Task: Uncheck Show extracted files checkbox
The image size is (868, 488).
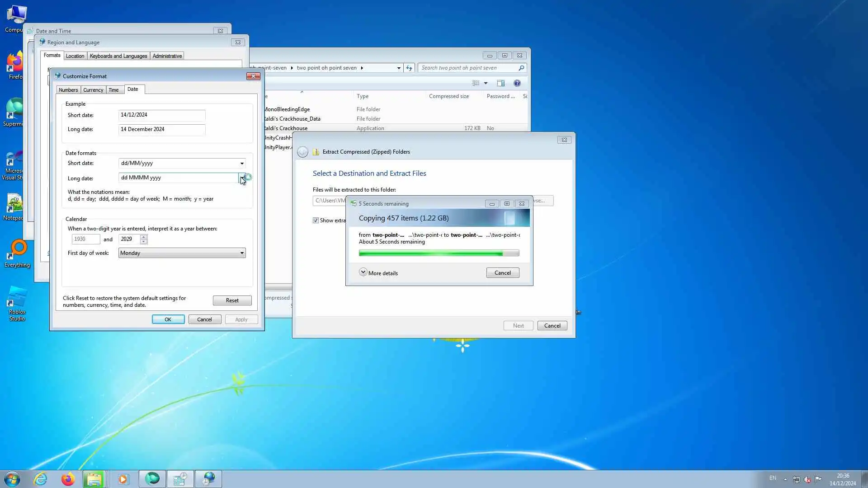Action: (316, 221)
